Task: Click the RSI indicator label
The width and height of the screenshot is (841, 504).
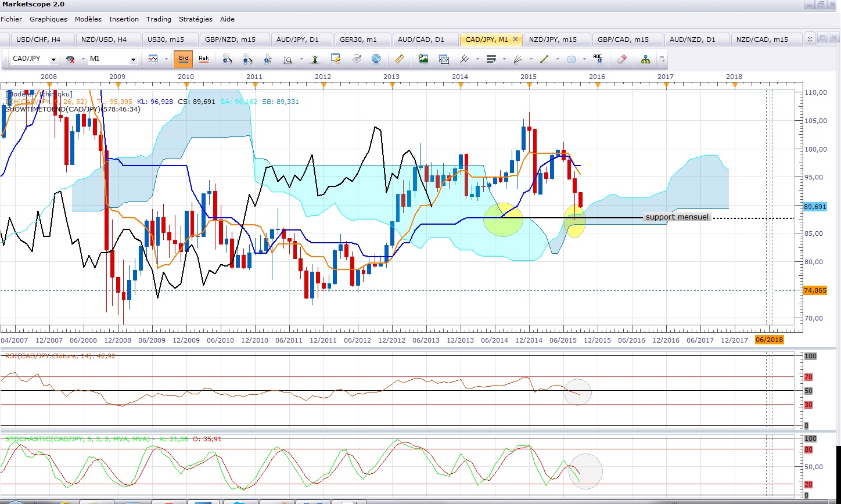Action: [60, 356]
